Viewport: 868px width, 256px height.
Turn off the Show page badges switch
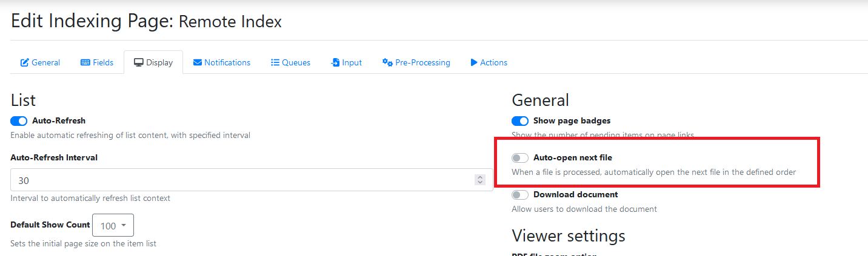coord(520,121)
